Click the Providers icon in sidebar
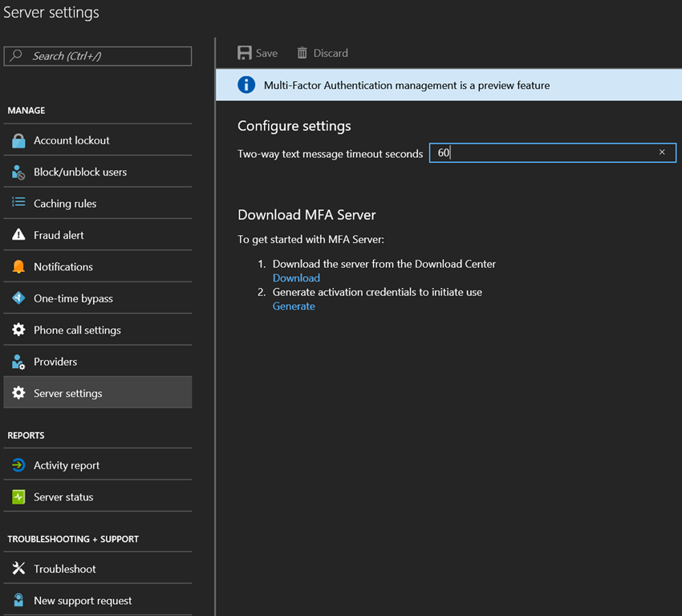Screen dimensions: 682x616 pos(18,362)
